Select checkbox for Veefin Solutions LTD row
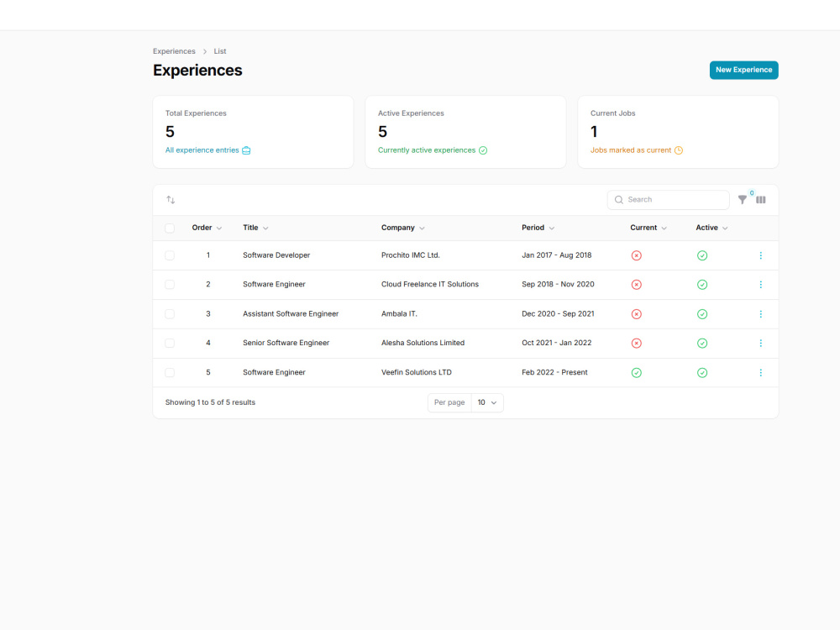 click(x=170, y=372)
